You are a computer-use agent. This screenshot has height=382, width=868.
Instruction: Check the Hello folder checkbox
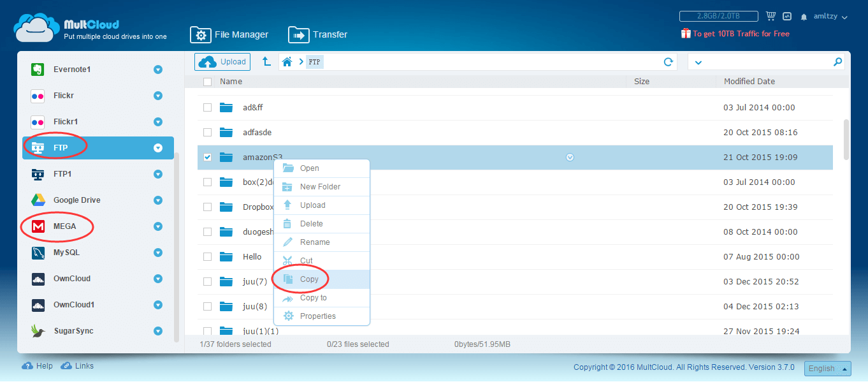[207, 256]
